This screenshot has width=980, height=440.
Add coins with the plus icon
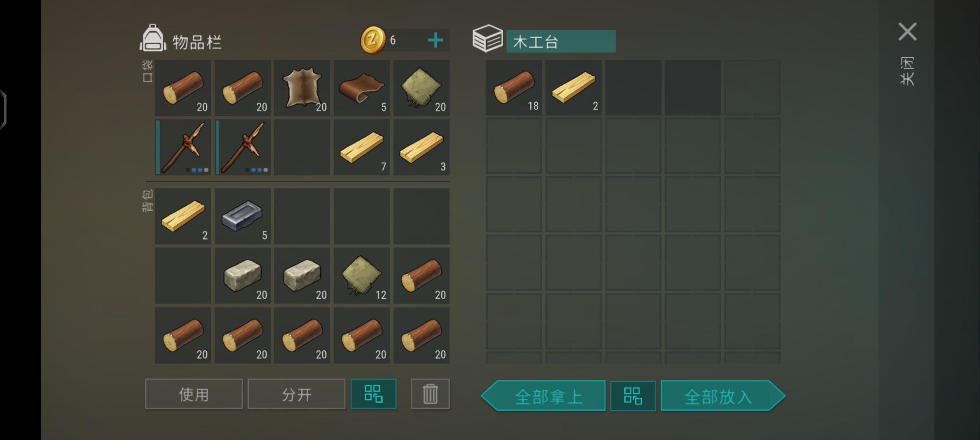pos(435,40)
